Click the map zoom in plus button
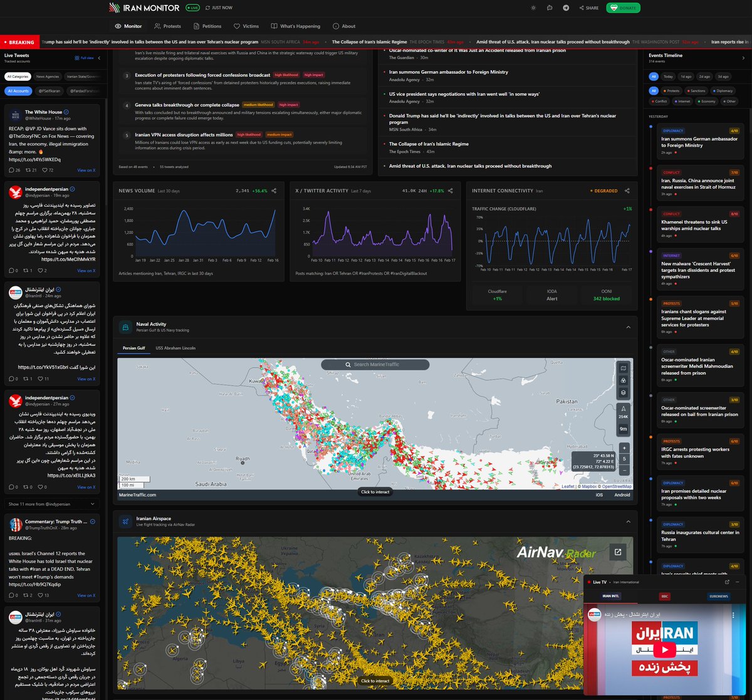The width and height of the screenshot is (752, 700). coord(624,449)
